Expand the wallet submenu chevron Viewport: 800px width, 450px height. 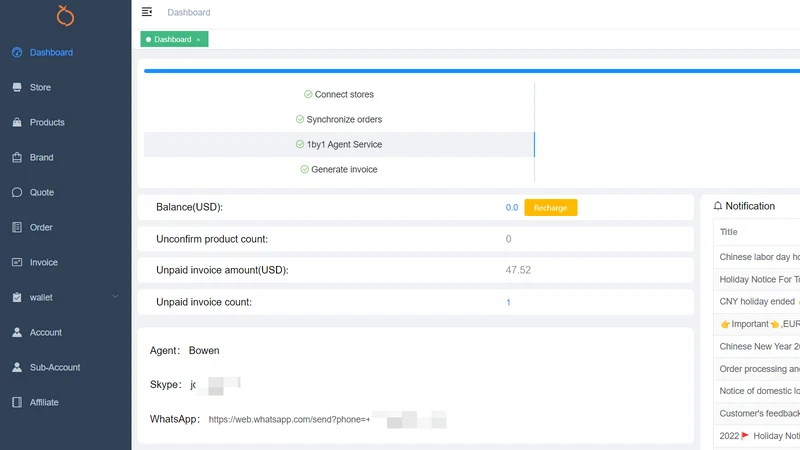pyautogui.click(x=115, y=296)
